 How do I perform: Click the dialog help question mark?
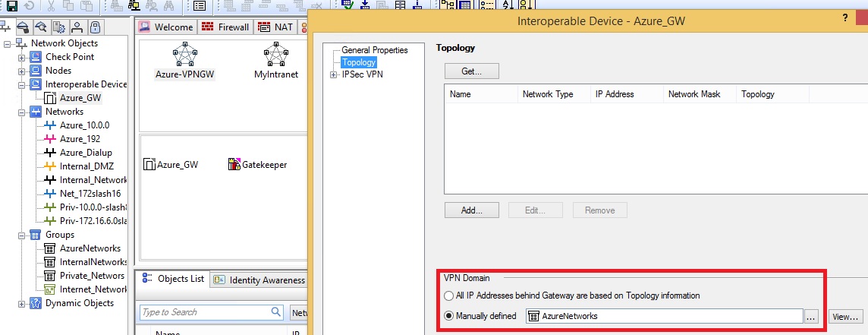pyautogui.click(x=845, y=18)
